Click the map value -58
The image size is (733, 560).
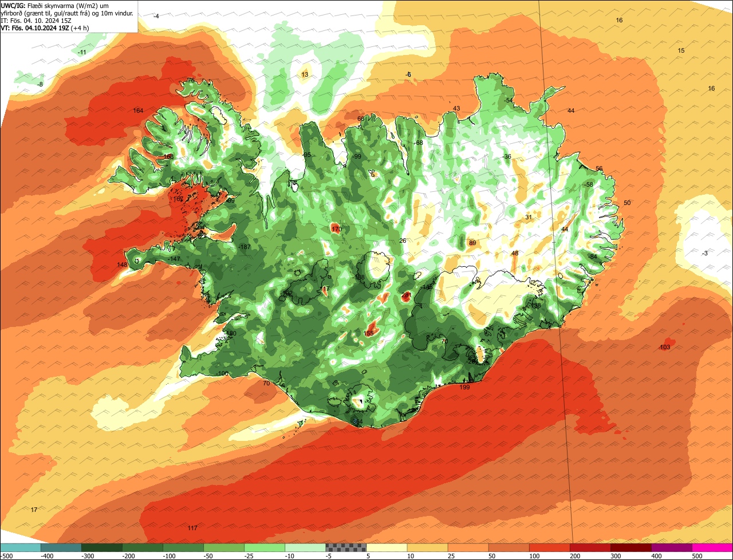[588, 185]
